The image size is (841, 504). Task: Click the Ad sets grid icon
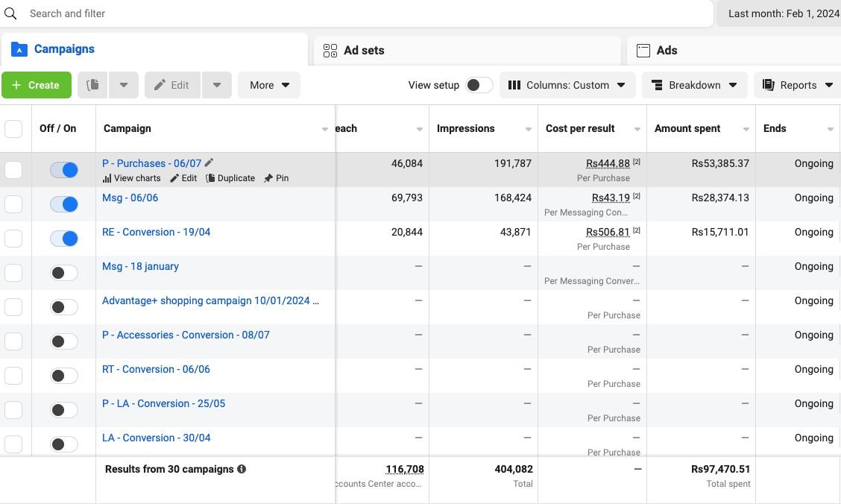[330, 51]
